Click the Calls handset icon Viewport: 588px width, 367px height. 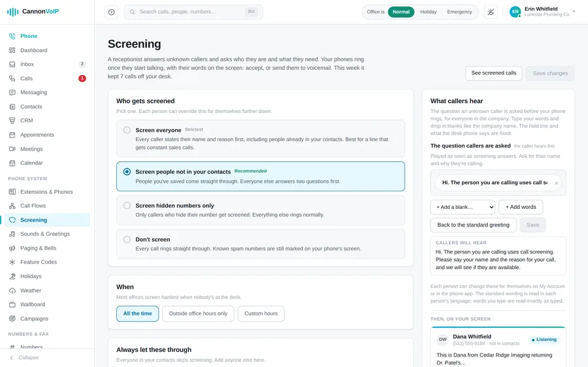click(12, 78)
